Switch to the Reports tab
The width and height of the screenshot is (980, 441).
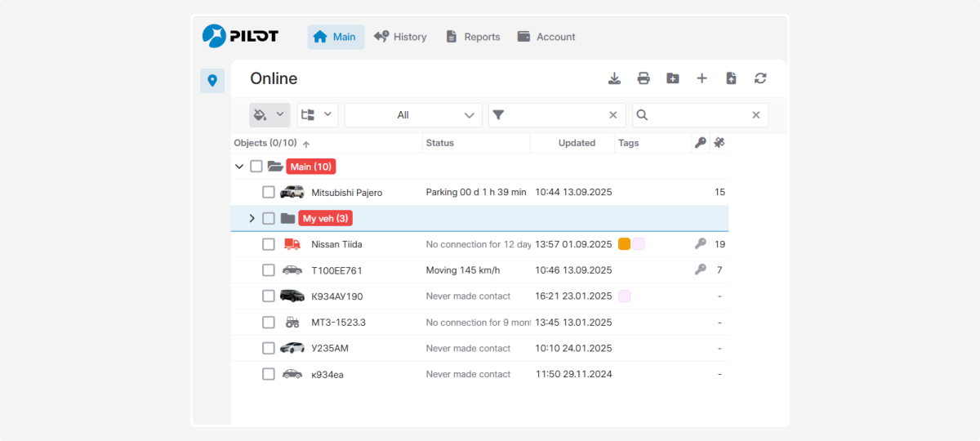coord(473,37)
